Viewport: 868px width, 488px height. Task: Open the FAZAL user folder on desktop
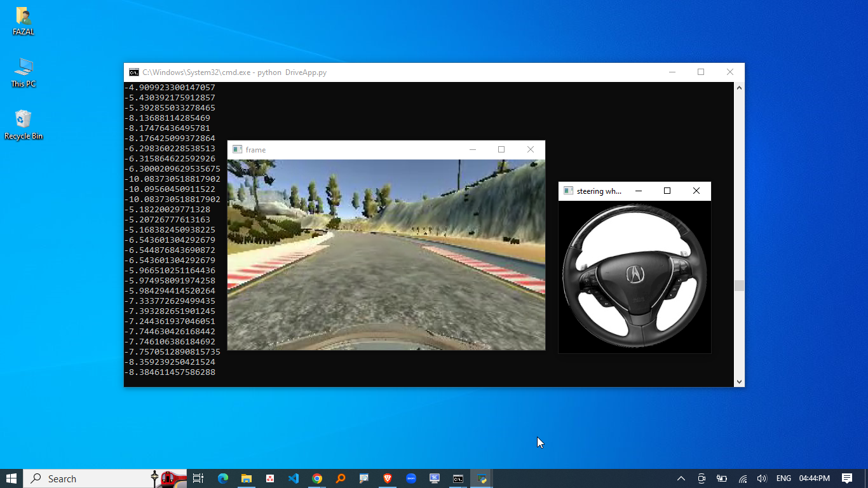click(24, 21)
